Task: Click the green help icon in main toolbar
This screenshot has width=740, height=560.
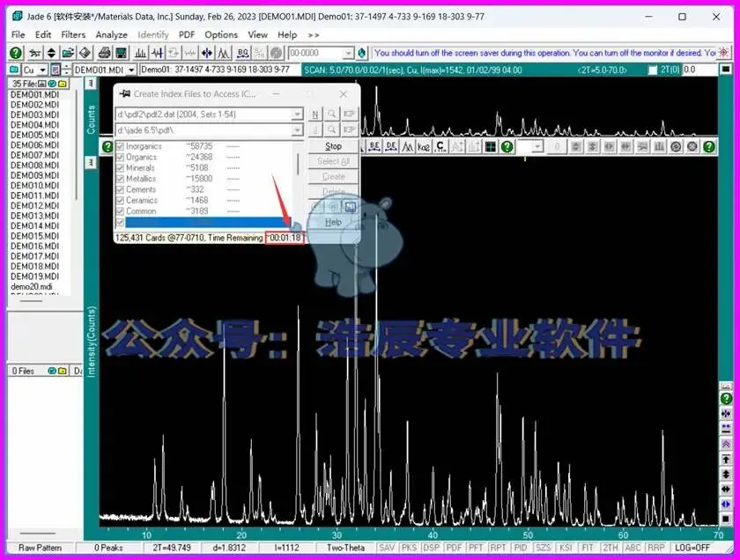Action: [x=16, y=53]
